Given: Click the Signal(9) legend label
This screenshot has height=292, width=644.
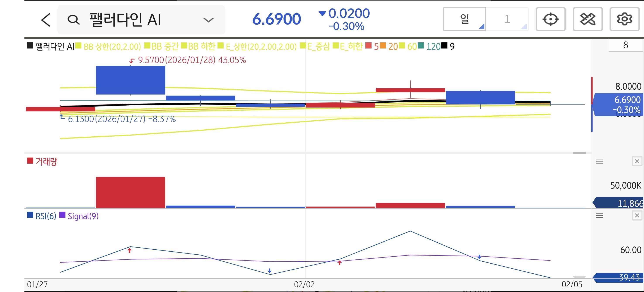Looking at the screenshot, I should 83,216.
